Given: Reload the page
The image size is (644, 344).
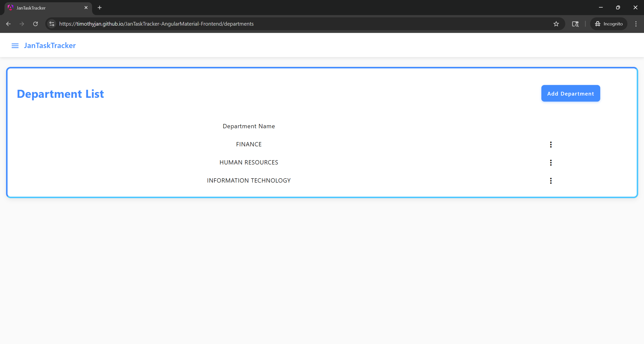Looking at the screenshot, I should 35,24.
